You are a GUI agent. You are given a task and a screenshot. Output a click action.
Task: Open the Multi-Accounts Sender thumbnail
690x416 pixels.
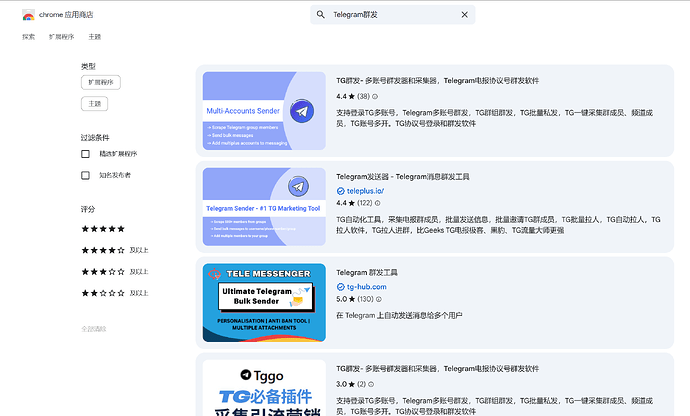tap(264, 111)
